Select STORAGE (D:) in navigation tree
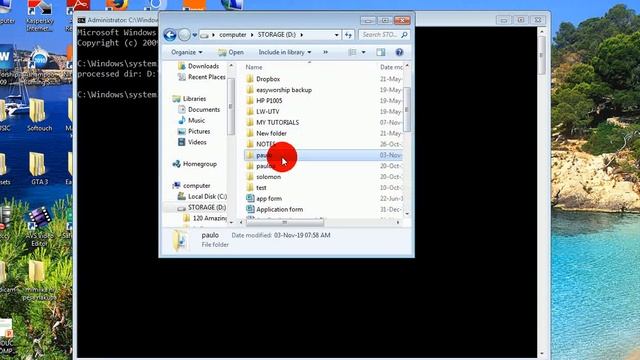Screen dimensions: 640x360 202,208
